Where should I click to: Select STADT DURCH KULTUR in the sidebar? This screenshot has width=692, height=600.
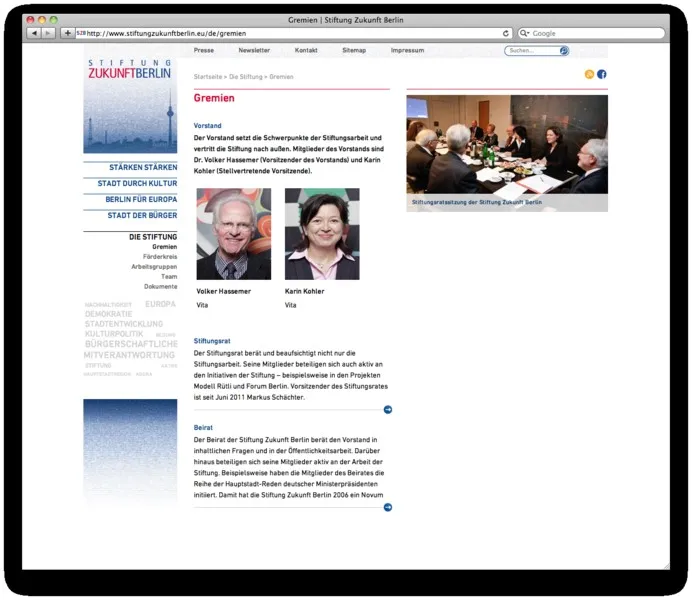tap(137, 183)
